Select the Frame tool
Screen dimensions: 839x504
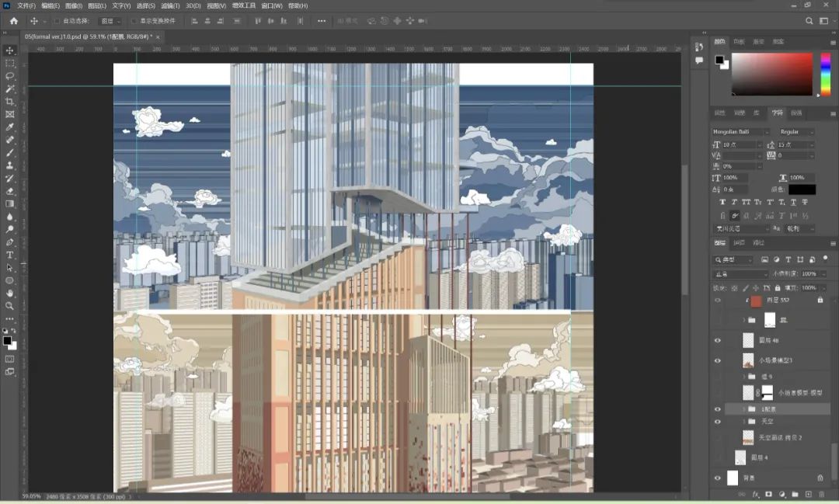(x=9, y=114)
